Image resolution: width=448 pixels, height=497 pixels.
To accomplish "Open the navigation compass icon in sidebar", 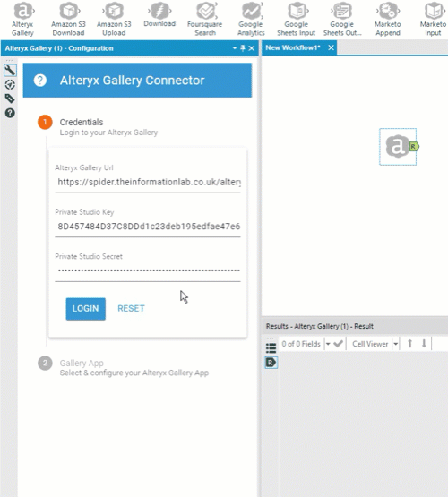I will [10, 85].
